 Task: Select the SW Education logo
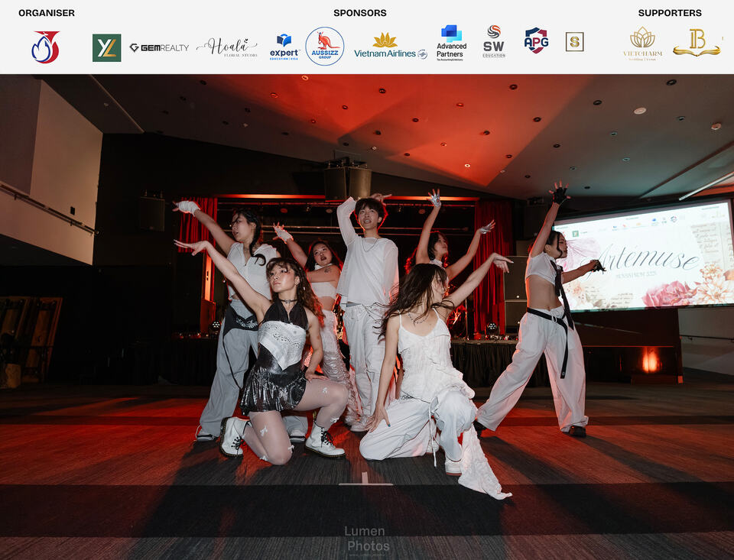(494, 42)
